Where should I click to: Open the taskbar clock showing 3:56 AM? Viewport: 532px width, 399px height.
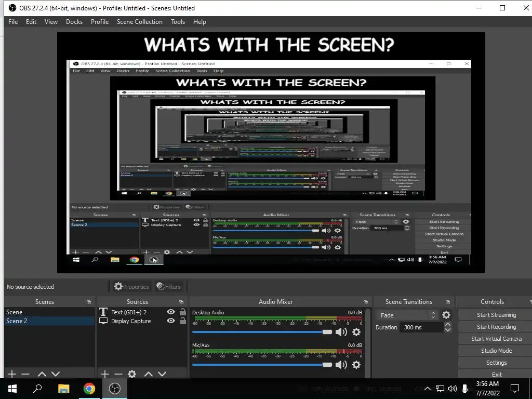(487, 389)
